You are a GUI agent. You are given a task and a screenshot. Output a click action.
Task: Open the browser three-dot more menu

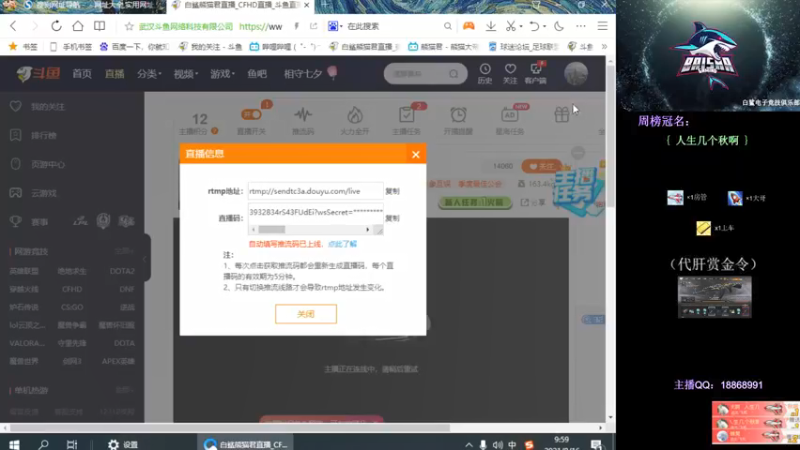(x=581, y=26)
